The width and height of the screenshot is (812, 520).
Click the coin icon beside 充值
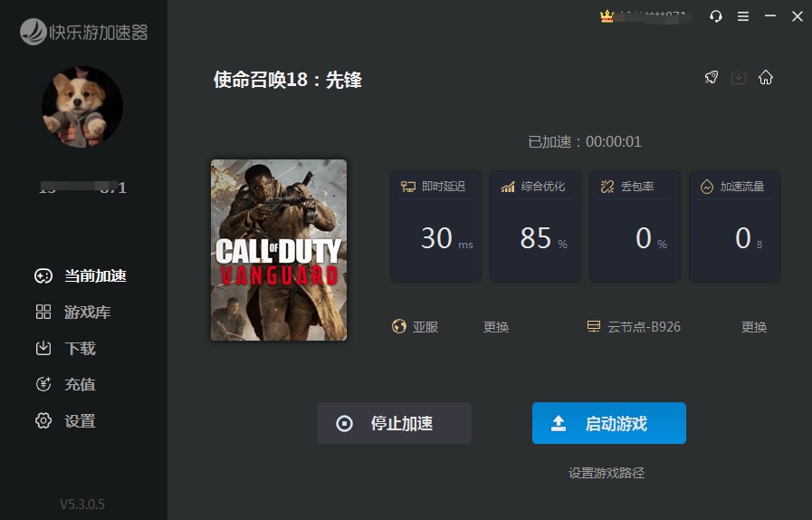point(43,385)
